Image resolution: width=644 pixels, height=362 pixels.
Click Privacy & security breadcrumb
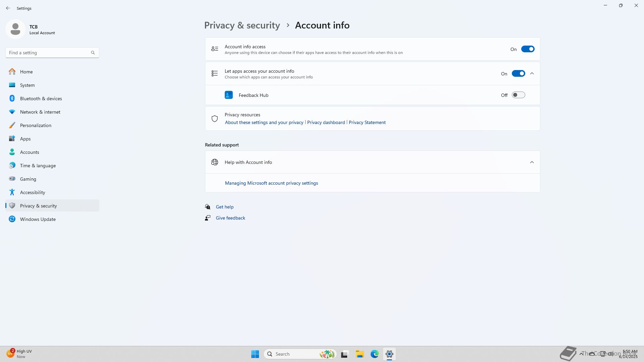point(242,25)
